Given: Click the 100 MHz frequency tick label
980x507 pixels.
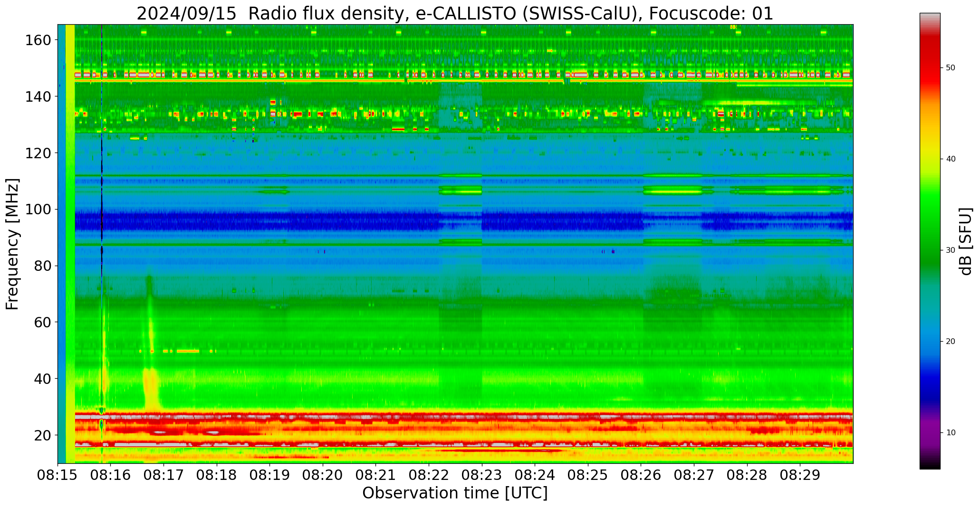Looking at the screenshot, I should coord(38,210).
